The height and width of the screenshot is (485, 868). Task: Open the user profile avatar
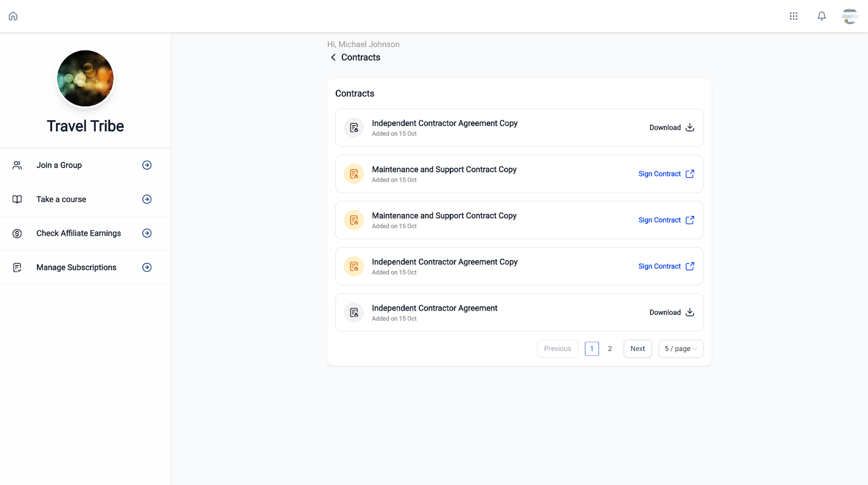pos(850,16)
